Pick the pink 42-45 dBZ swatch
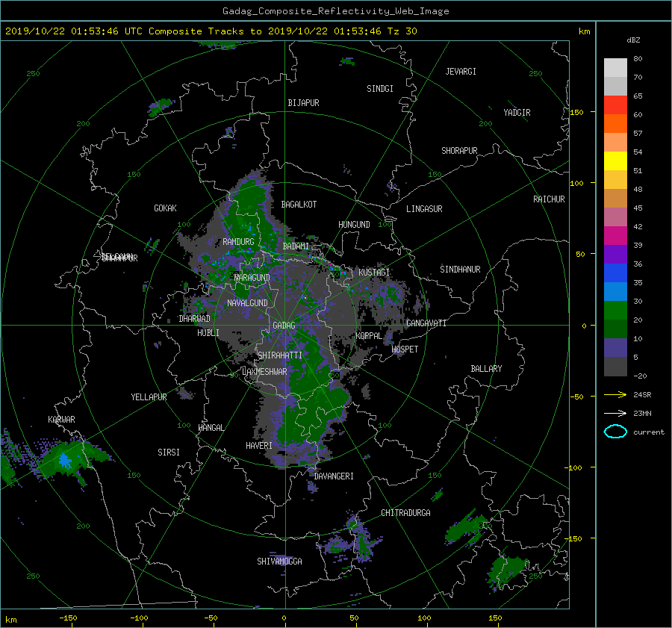This screenshot has width=672, height=628. pyautogui.click(x=615, y=217)
